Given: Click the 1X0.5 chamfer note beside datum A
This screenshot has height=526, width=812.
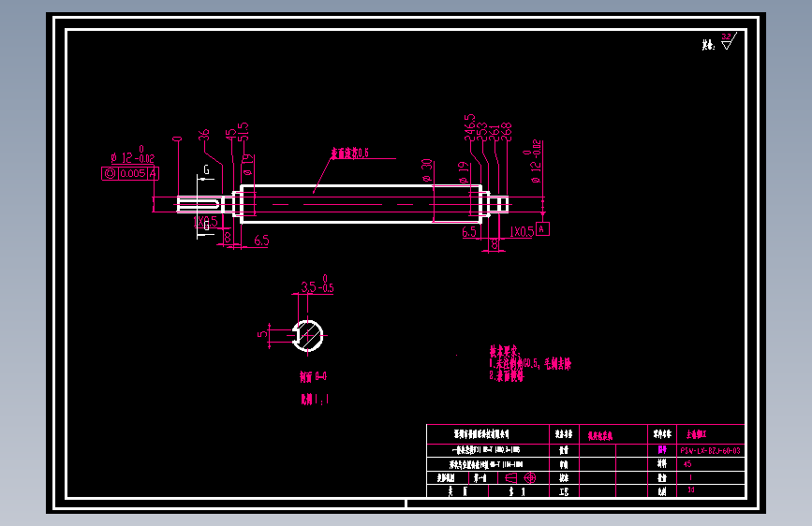Looking at the screenshot, I should tap(522, 231).
